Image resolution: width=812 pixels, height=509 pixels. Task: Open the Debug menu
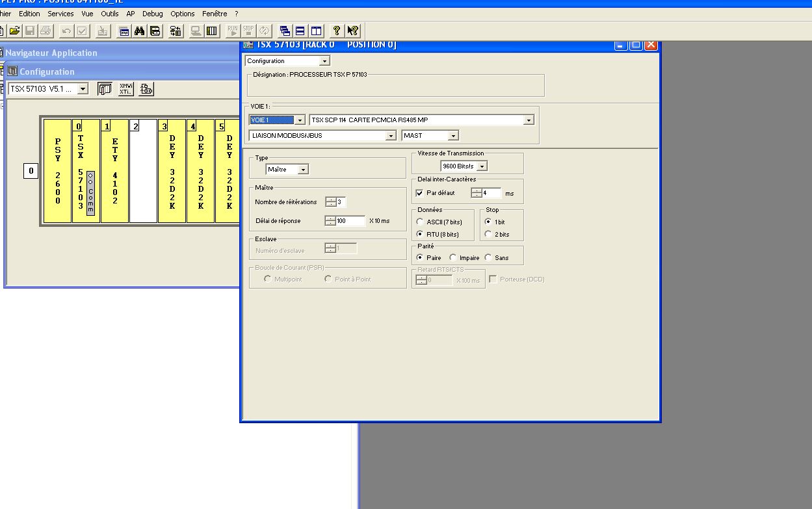[x=153, y=14]
